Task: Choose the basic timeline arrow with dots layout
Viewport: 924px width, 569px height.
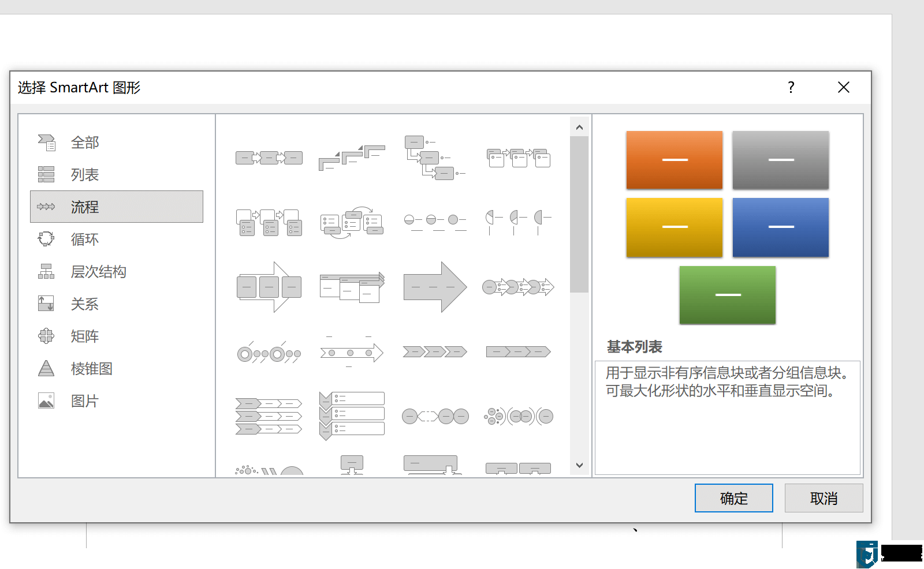Action: [x=352, y=351]
